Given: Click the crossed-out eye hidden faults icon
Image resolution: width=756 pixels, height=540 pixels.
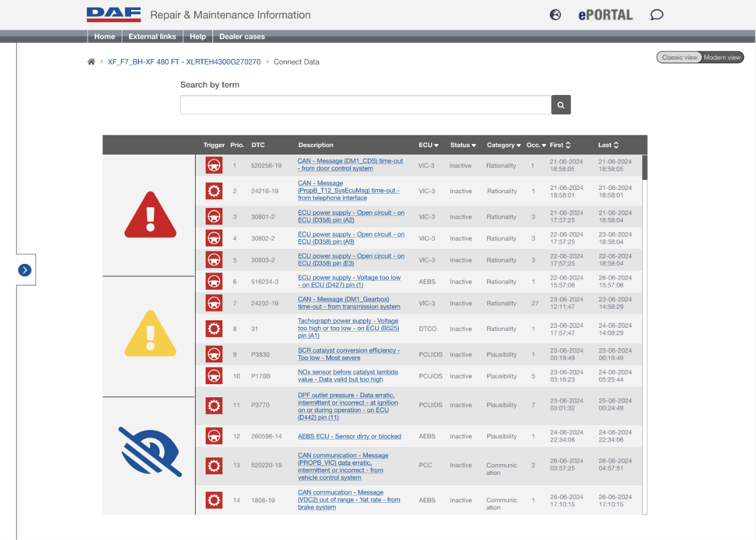Looking at the screenshot, I should (148, 451).
